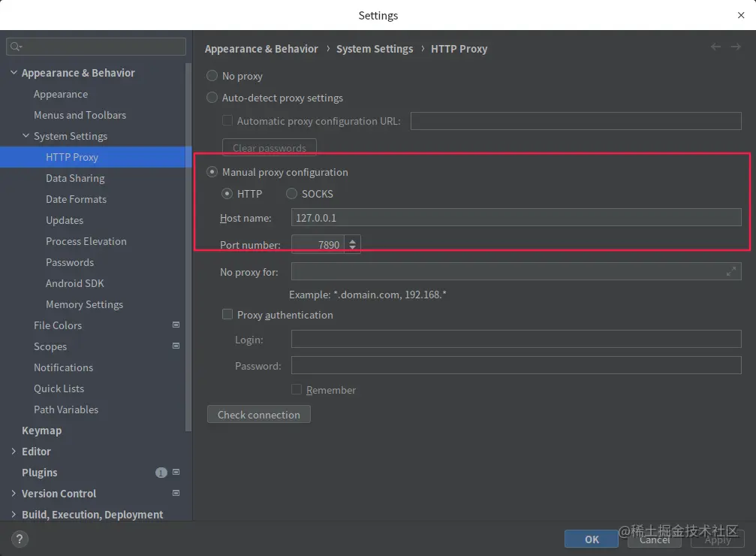Click the Clear passwords button
Image resolution: width=756 pixels, height=556 pixels.
(270, 148)
